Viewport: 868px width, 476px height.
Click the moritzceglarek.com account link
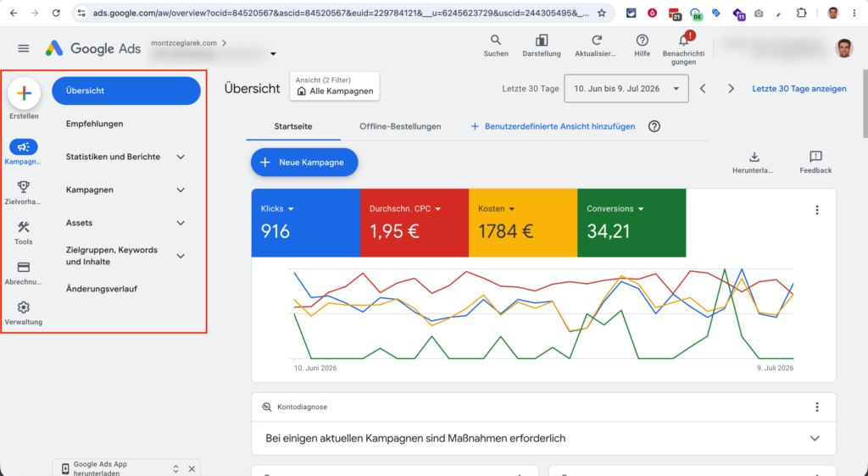(x=184, y=42)
